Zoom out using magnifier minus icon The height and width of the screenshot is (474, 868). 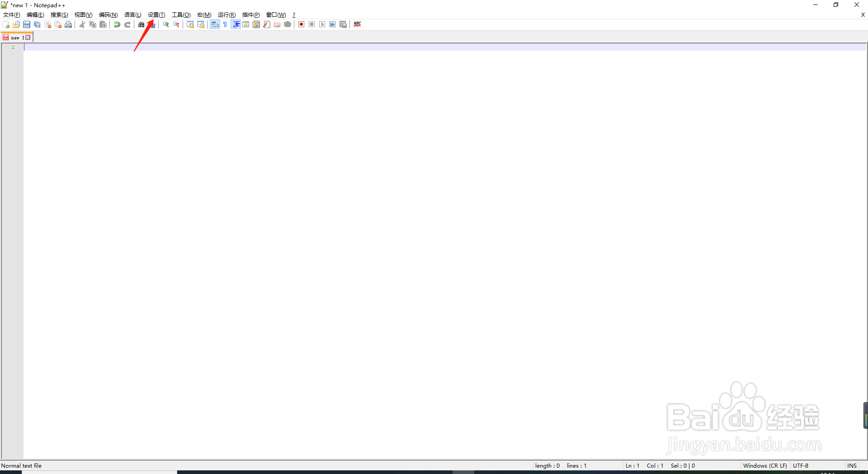coord(176,24)
